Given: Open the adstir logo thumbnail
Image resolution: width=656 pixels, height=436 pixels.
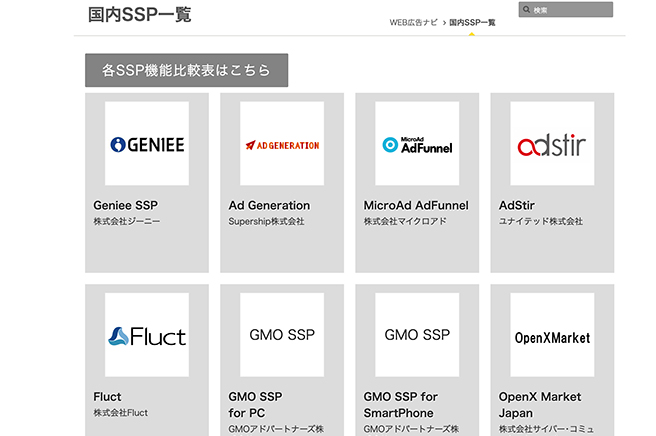Looking at the screenshot, I should (552, 144).
